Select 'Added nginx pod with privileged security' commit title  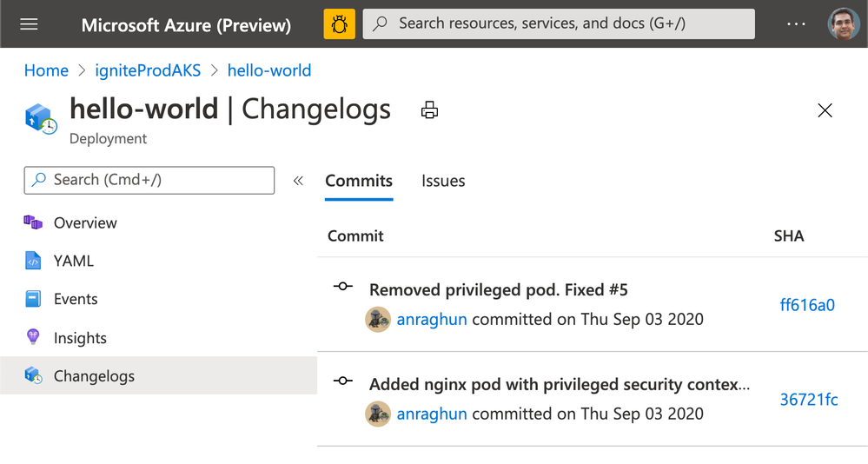pyautogui.click(x=560, y=384)
